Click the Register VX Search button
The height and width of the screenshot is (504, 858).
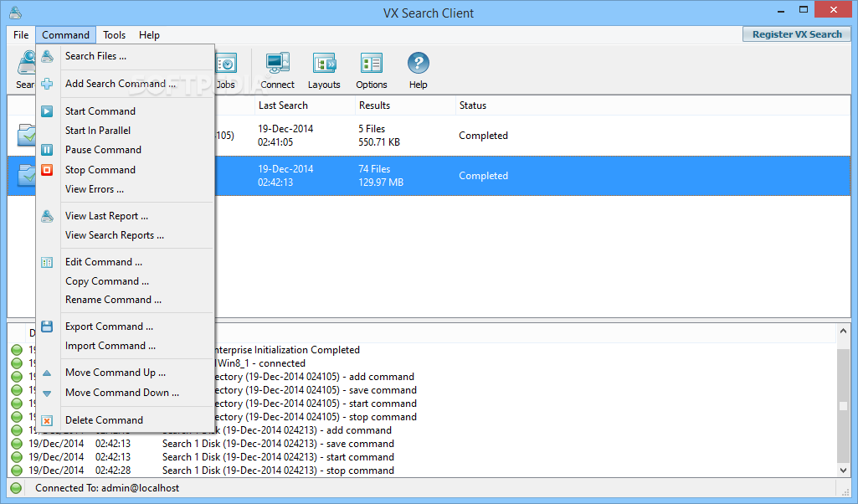click(797, 34)
